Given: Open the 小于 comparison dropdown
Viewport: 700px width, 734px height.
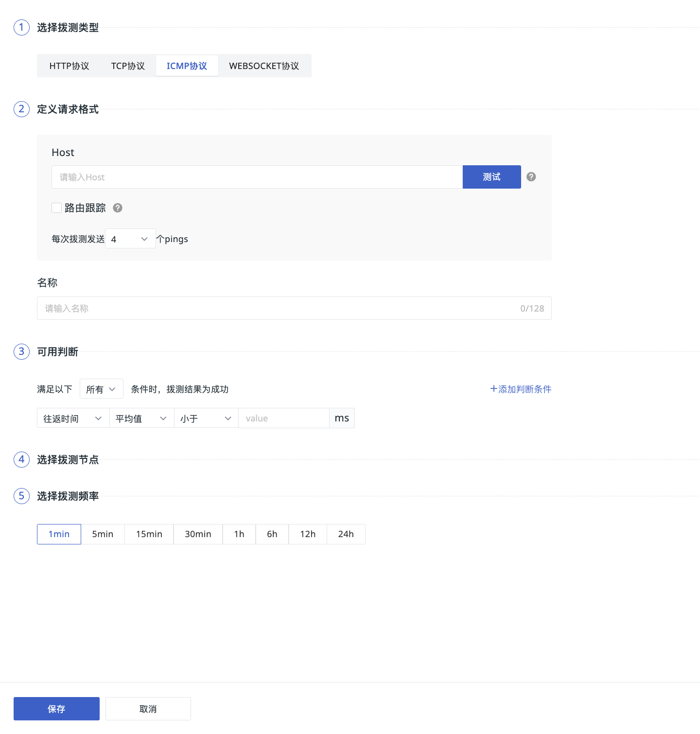Looking at the screenshot, I should pyautogui.click(x=206, y=418).
